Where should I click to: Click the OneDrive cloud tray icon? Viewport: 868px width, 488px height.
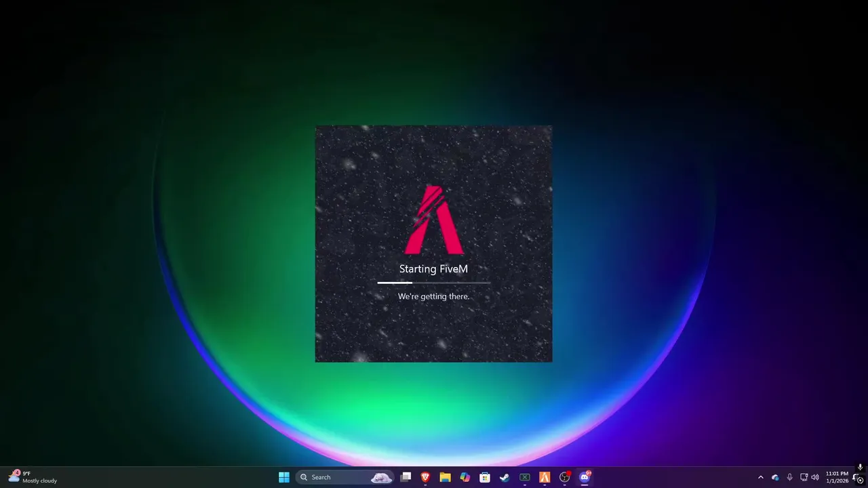point(775,477)
